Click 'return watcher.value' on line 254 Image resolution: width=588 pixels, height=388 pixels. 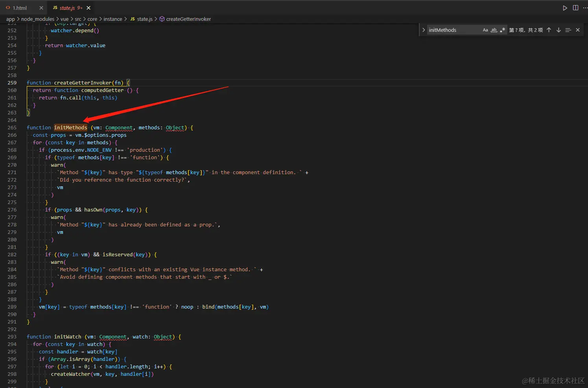tap(75, 45)
